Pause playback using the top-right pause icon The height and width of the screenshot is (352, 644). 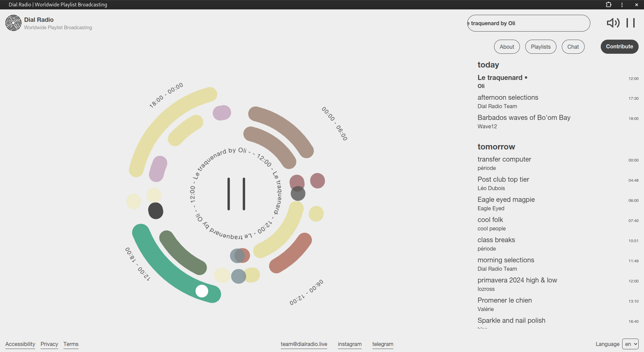click(x=631, y=23)
